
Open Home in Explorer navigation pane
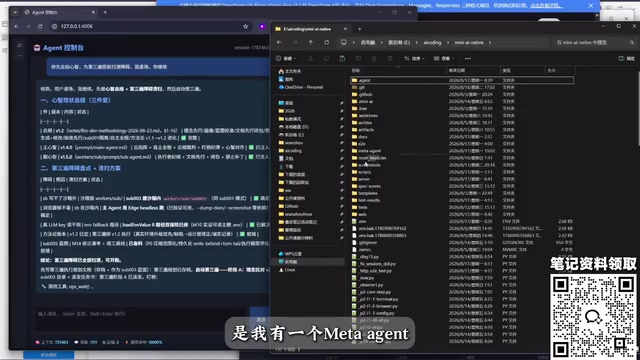(x=290, y=71)
